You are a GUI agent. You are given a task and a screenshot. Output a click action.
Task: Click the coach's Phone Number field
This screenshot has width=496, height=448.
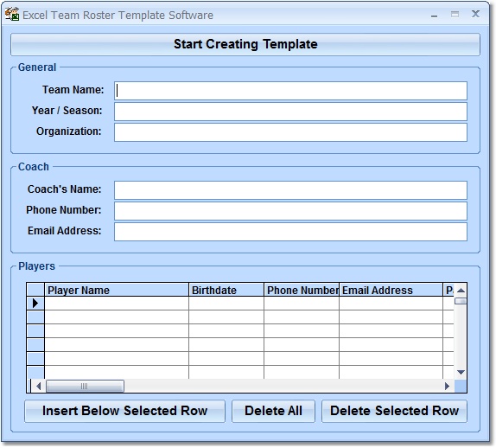point(290,211)
